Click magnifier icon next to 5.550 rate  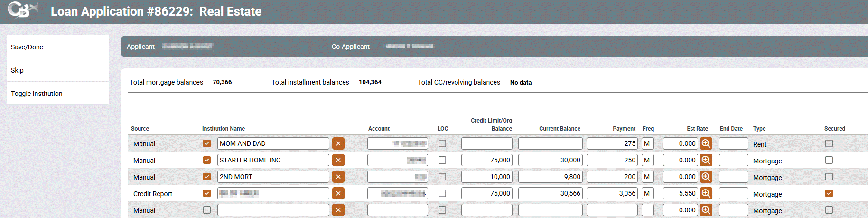(x=706, y=193)
